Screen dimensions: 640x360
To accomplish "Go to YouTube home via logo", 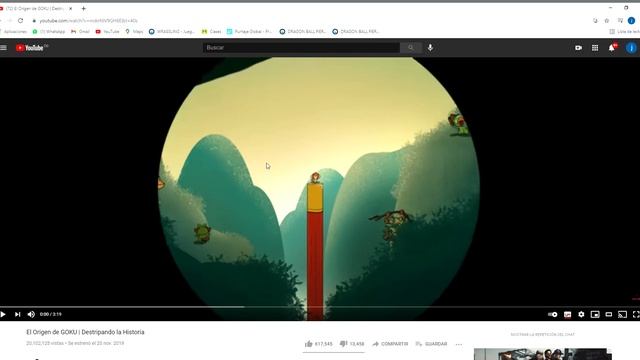I will coord(31,48).
